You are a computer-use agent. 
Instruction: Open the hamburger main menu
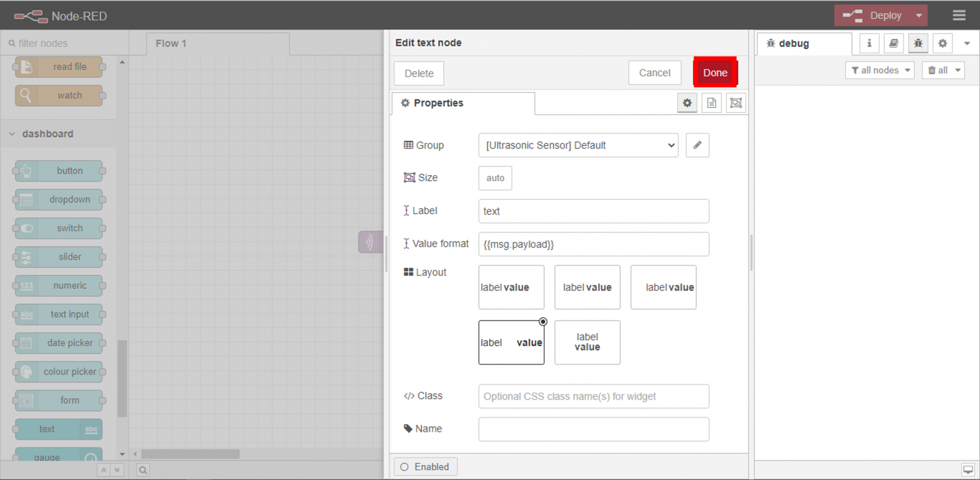coord(959,15)
